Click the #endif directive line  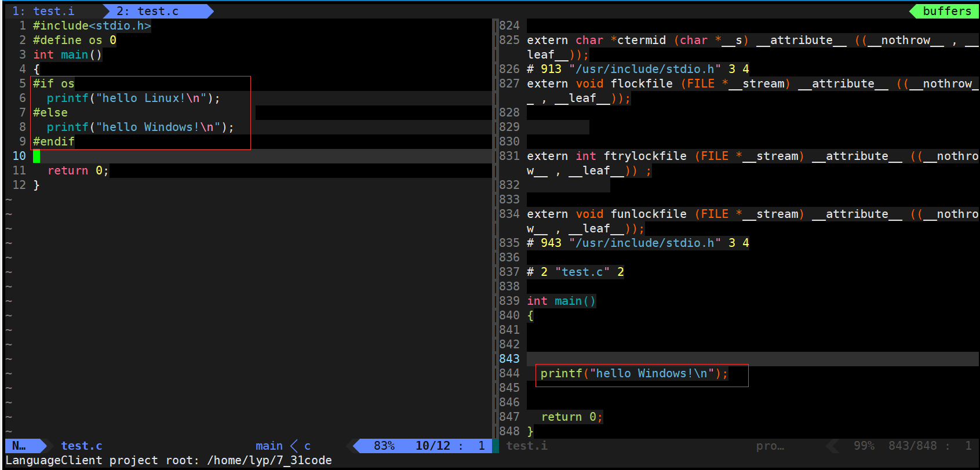(x=53, y=141)
